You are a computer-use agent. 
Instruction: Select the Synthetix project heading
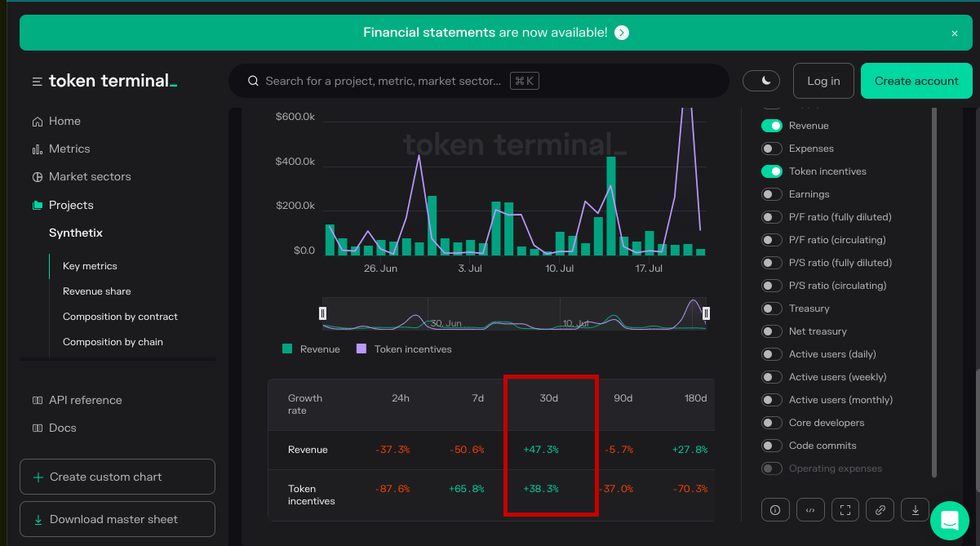[76, 233]
